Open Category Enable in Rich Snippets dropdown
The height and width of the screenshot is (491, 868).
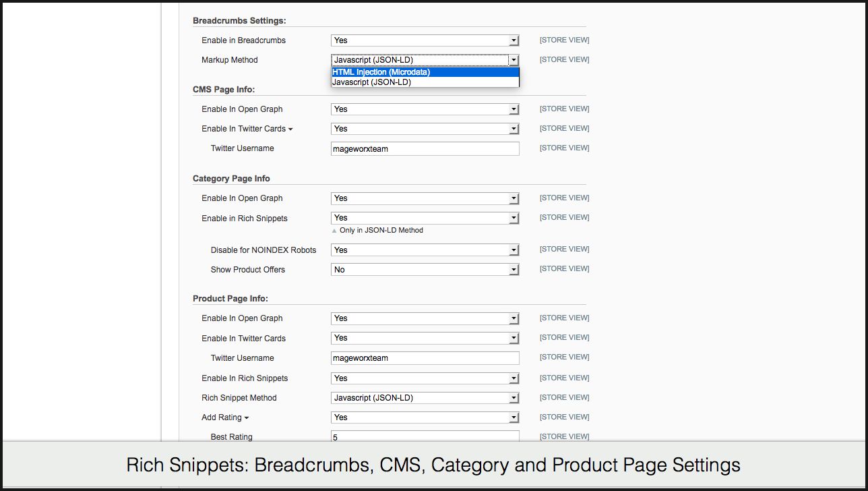pos(425,218)
